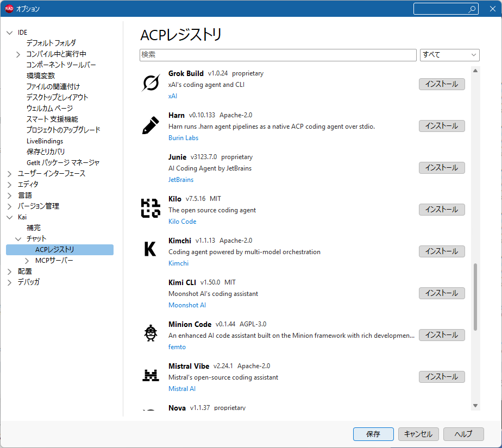
Task: Open the Kimchi publisher link
Action: [178, 263]
